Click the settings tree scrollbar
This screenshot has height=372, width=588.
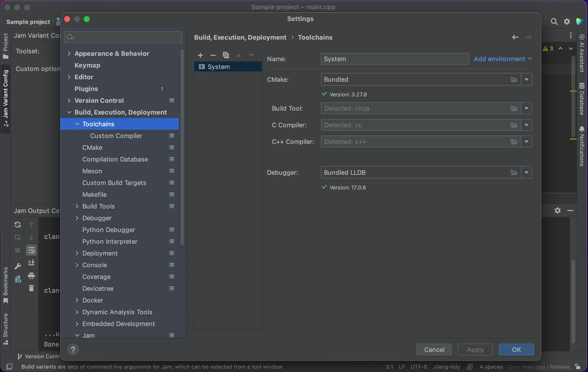coord(182,147)
